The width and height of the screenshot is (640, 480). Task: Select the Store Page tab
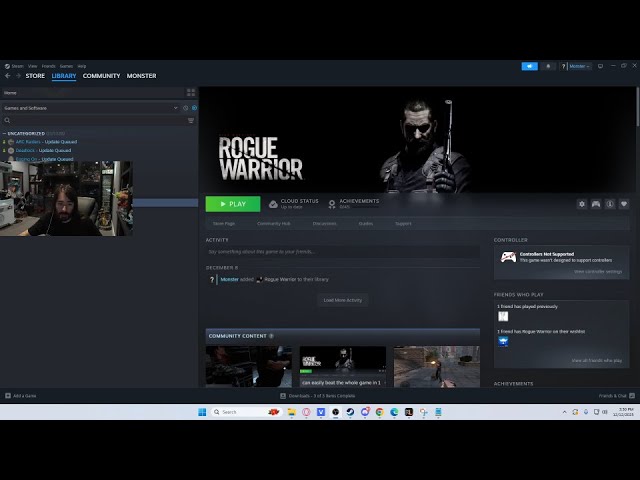[224, 223]
